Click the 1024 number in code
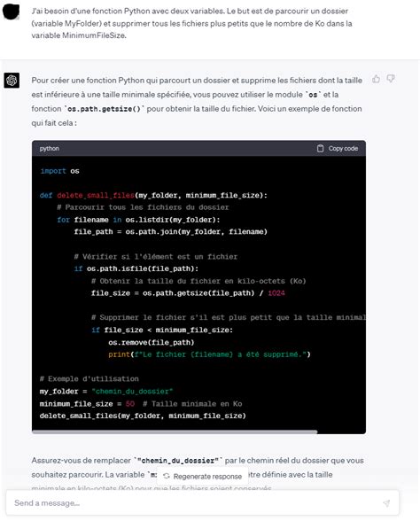The height and width of the screenshot is (521, 420). pos(276,293)
